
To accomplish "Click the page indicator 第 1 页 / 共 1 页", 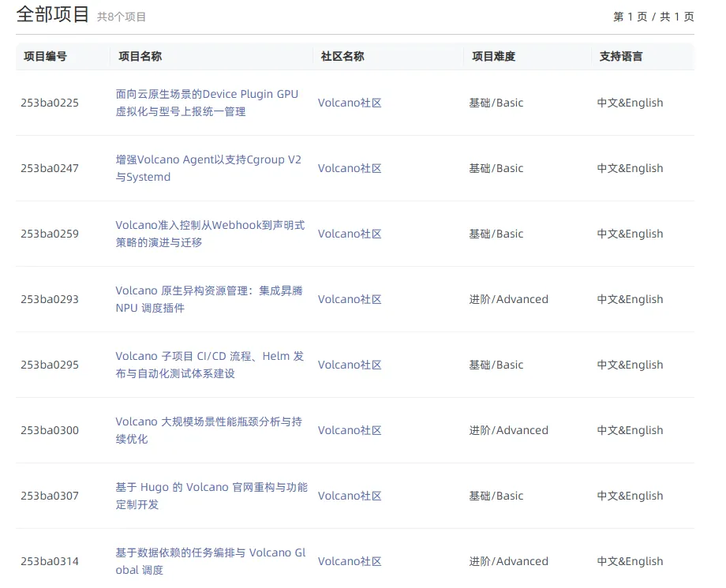I will pos(653,17).
